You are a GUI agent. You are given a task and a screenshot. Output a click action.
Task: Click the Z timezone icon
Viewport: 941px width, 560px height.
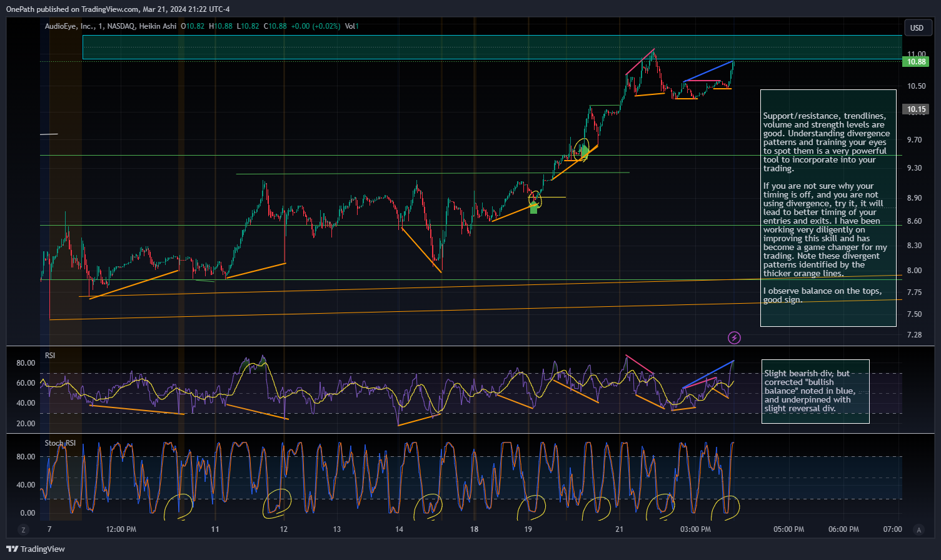pyautogui.click(x=23, y=530)
